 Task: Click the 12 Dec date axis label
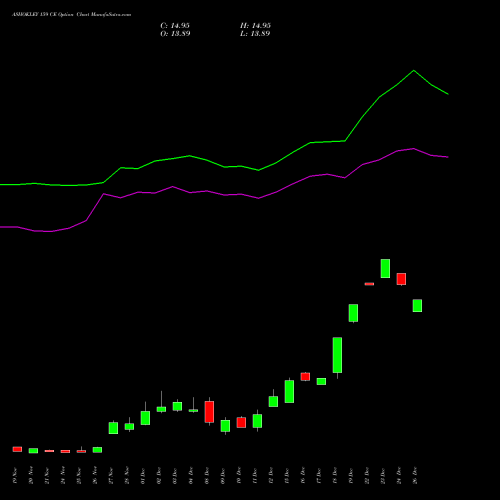(x=271, y=476)
